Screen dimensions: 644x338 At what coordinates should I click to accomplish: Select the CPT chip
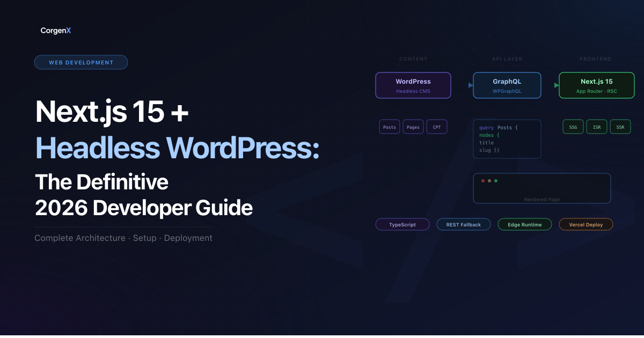click(437, 127)
